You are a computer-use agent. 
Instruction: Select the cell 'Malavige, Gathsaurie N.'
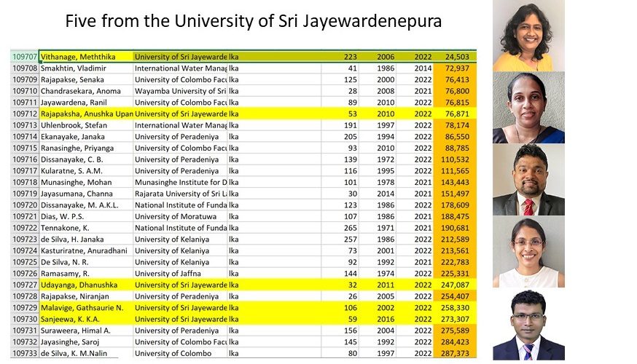coord(85,309)
